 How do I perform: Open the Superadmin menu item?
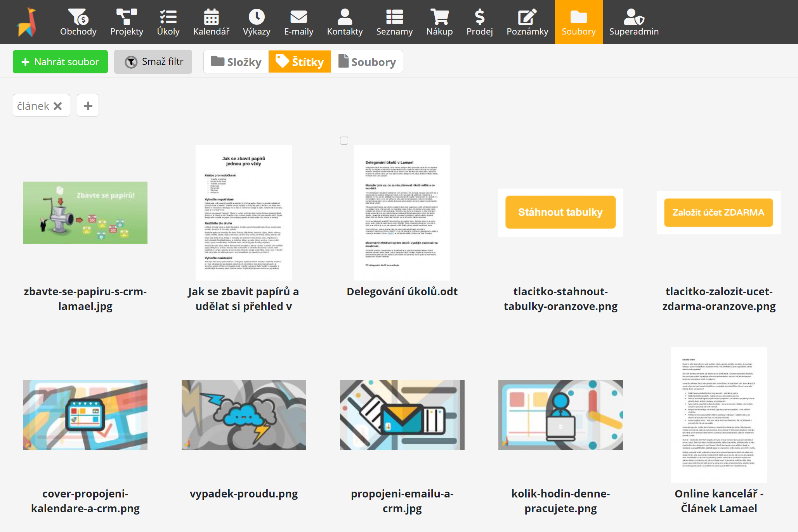coord(633,22)
